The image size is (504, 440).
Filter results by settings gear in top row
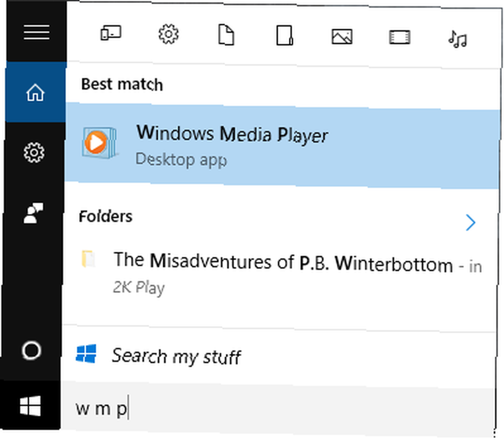point(168,34)
